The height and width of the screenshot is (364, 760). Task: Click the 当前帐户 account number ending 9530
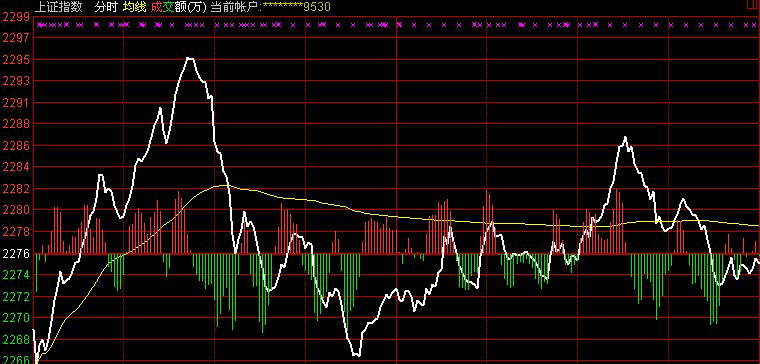(x=271, y=6)
